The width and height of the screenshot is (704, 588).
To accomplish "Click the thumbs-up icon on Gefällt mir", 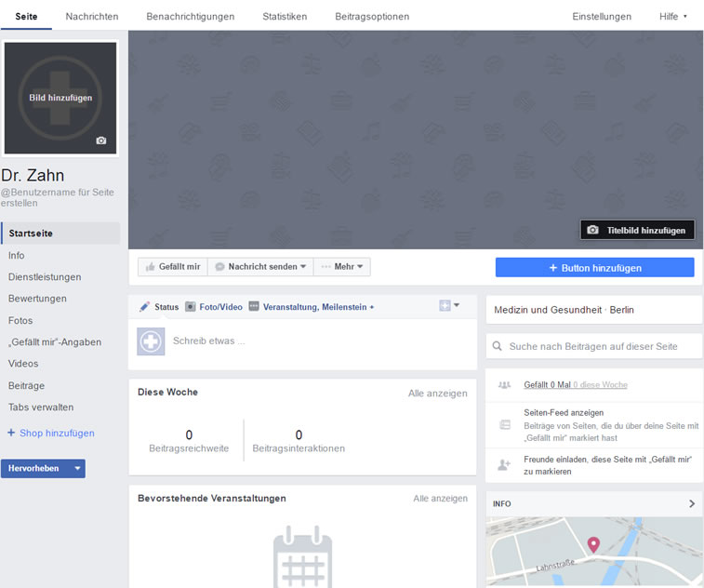I will tap(150, 267).
